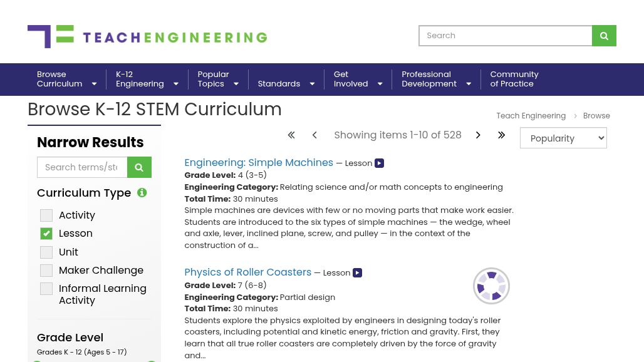This screenshot has width=644, height=362.
Task: Open the Standards navigation menu
Action: [x=286, y=84]
